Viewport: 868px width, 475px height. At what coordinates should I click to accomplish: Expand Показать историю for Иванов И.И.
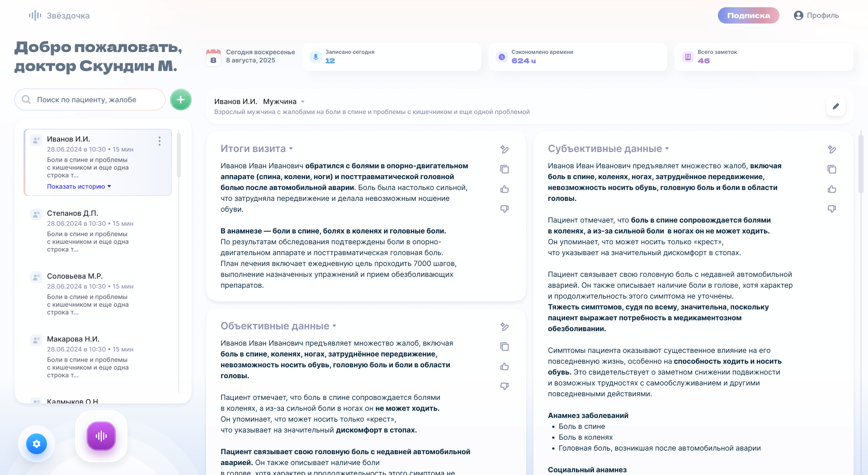79,186
